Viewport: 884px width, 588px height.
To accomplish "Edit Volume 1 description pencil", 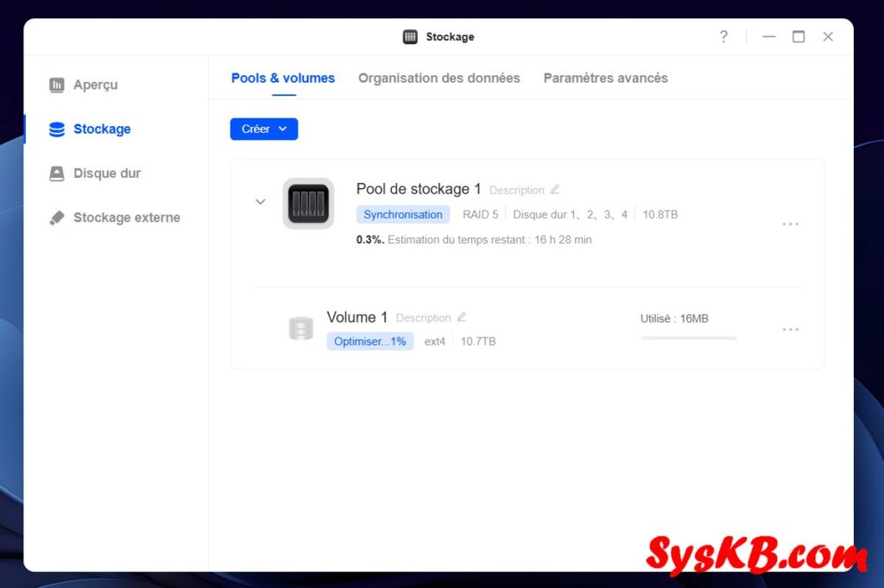I will [461, 318].
